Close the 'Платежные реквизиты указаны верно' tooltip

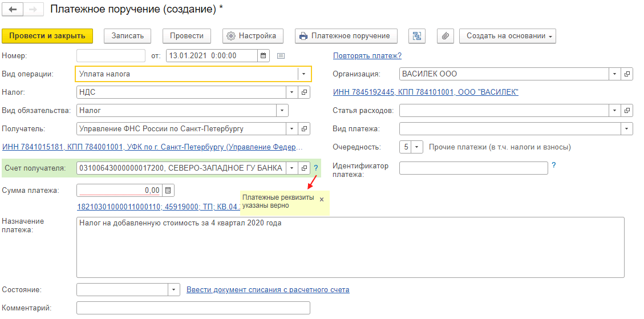(x=321, y=199)
